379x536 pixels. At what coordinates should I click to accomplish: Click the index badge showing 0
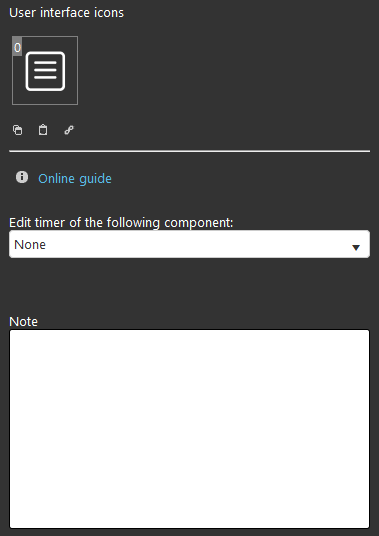[x=17, y=47]
